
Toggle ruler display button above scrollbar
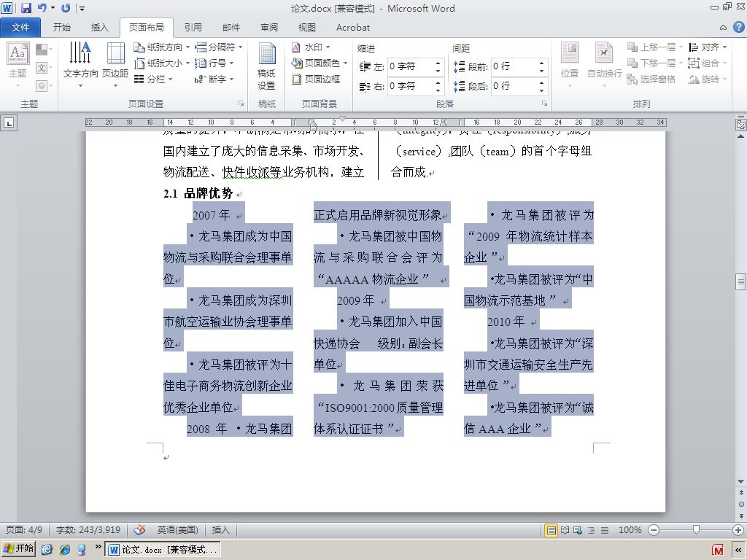click(741, 124)
